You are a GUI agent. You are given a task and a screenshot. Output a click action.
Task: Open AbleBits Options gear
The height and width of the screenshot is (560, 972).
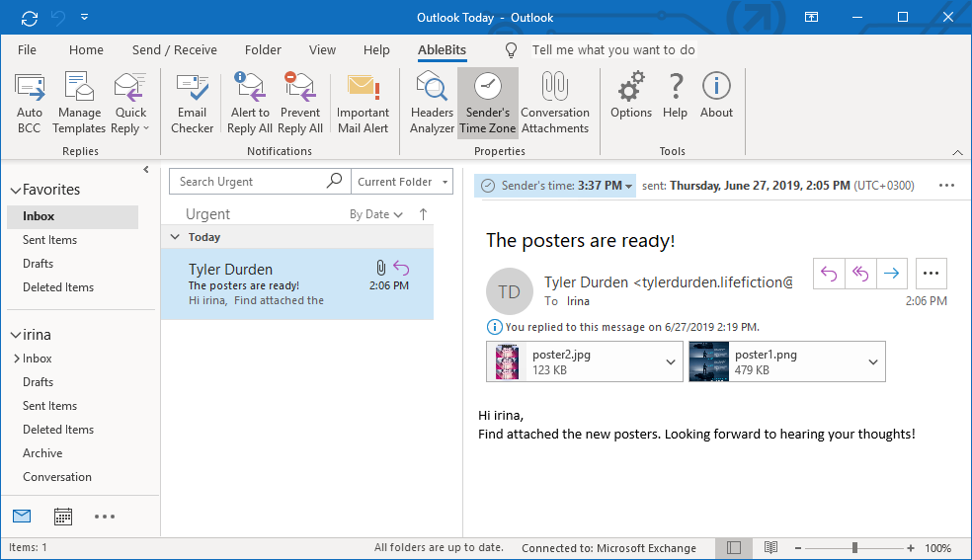point(631,103)
